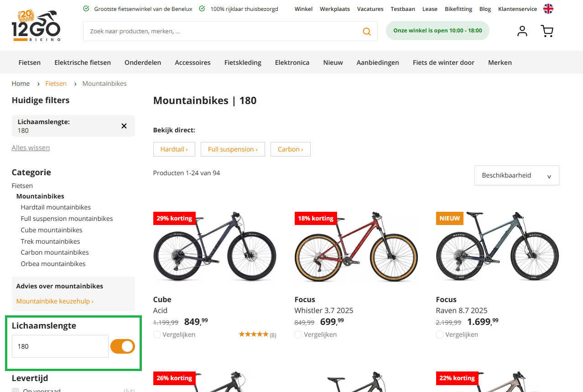
Task: Remove the Lichaamslengte 180 filter with the X
Action: point(124,126)
